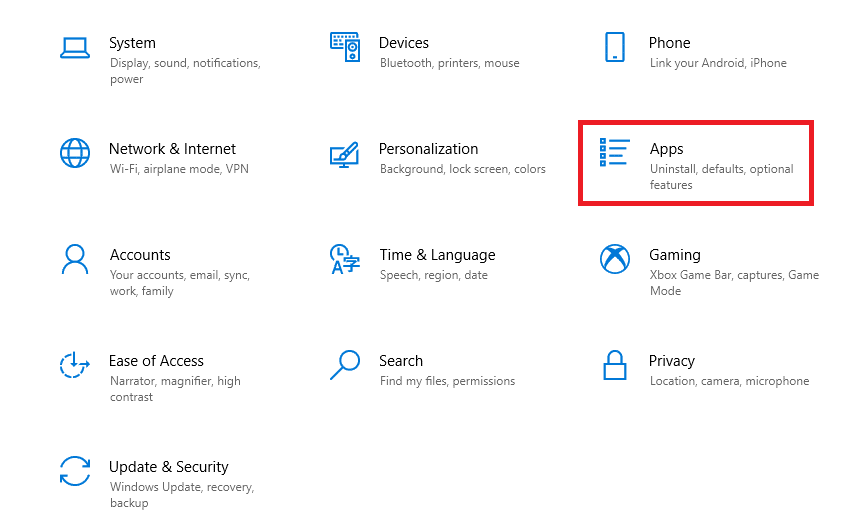This screenshot has width=854, height=528.
Task: Click the Devices keyboard and speaker icon
Action: 345,47
